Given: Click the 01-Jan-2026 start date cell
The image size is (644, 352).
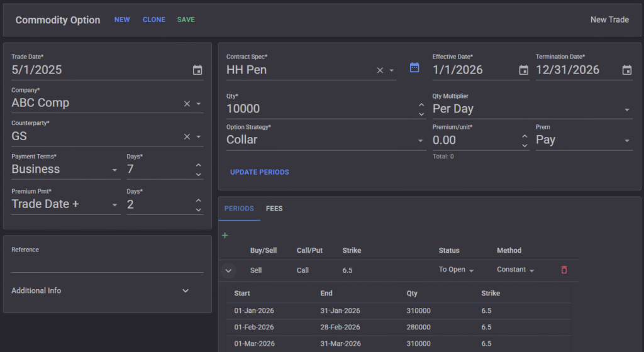Looking at the screenshot, I should pyautogui.click(x=254, y=311).
